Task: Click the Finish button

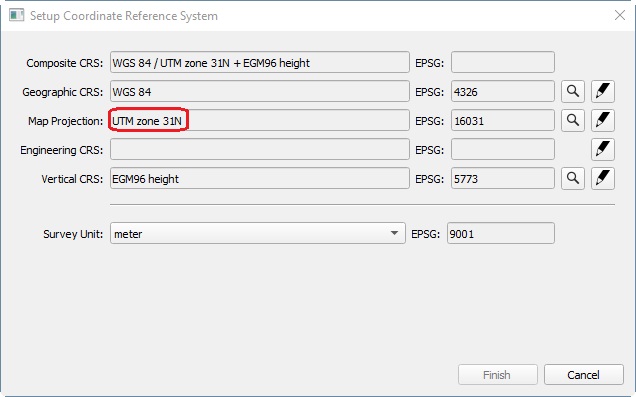Action: pyautogui.click(x=498, y=375)
